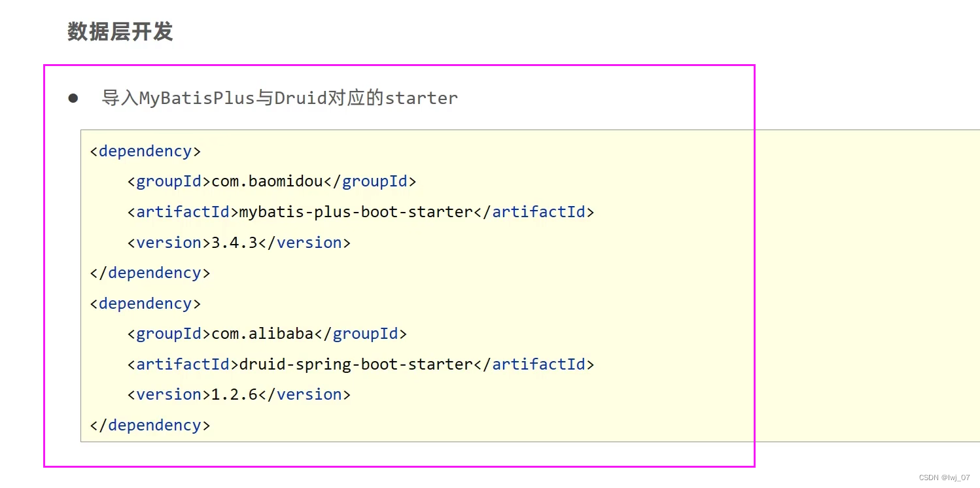980x488 pixels.
Task: Click the last closing </dependency> tag
Action: (x=150, y=425)
